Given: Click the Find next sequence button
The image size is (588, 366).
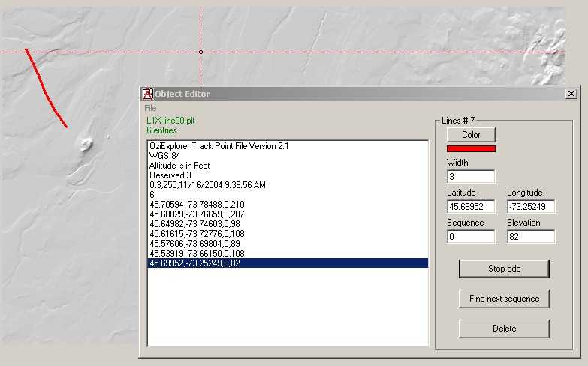Looking at the screenshot, I should [x=504, y=298].
